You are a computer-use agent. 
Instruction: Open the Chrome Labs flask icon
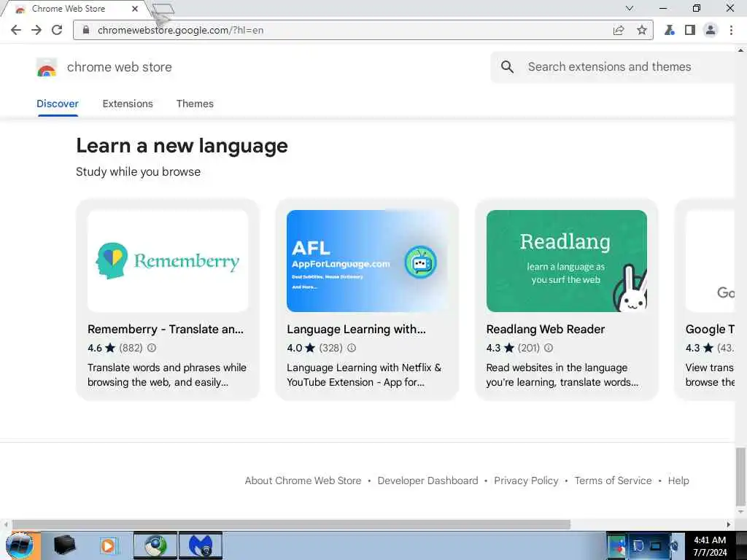coord(670,31)
